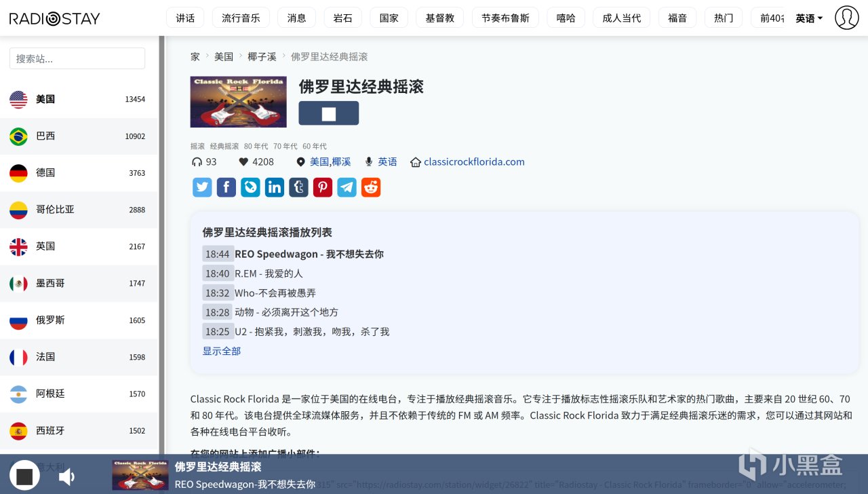Share station on Telegram

(x=347, y=187)
